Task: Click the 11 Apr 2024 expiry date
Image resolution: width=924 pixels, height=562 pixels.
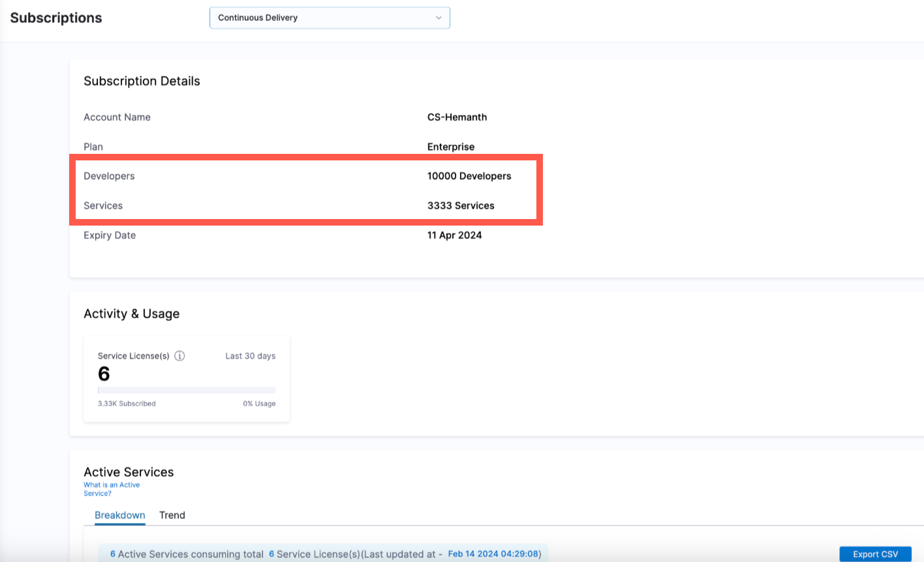Action: pyautogui.click(x=454, y=235)
